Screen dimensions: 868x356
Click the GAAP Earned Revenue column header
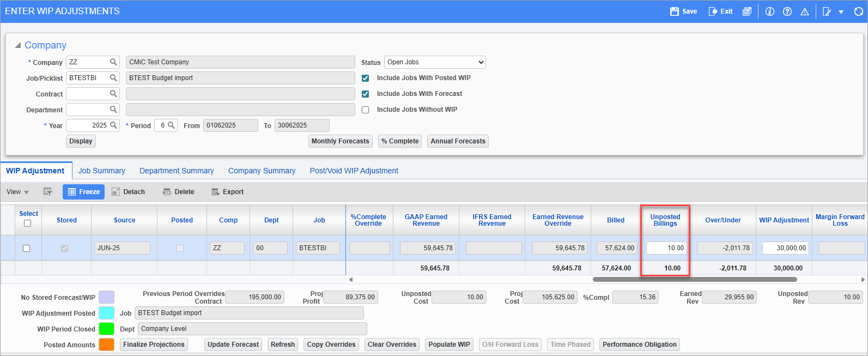coord(426,220)
